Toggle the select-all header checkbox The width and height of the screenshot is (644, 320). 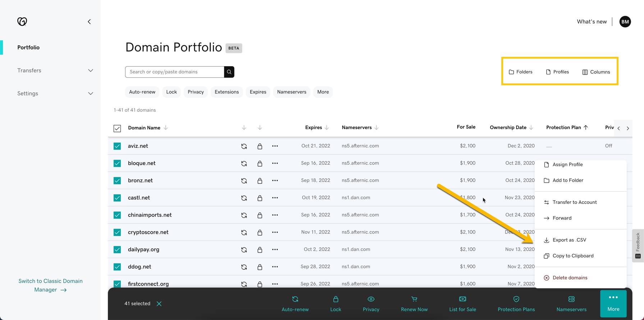pyautogui.click(x=117, y=128)
